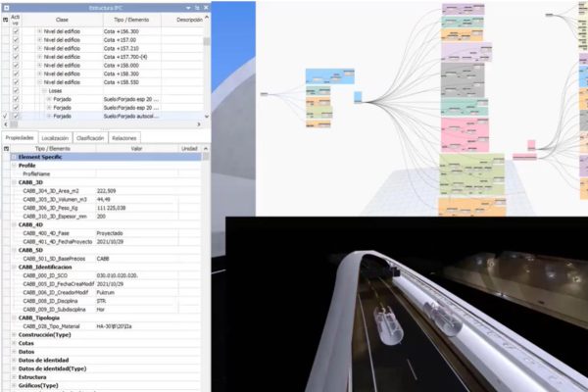Uncheck Activa box for Cota +156.300 level
The width and height of the screenshot is (588, 392).
[x=16, y=32]
